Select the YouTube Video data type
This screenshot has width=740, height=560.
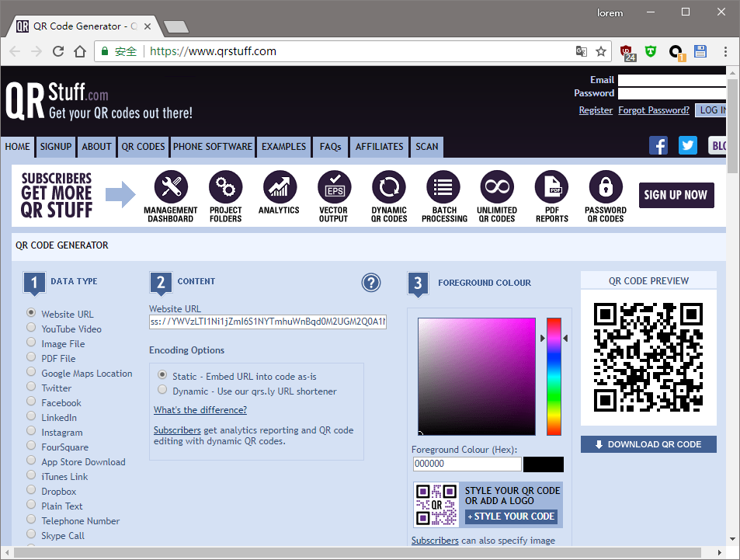point(31,327)
